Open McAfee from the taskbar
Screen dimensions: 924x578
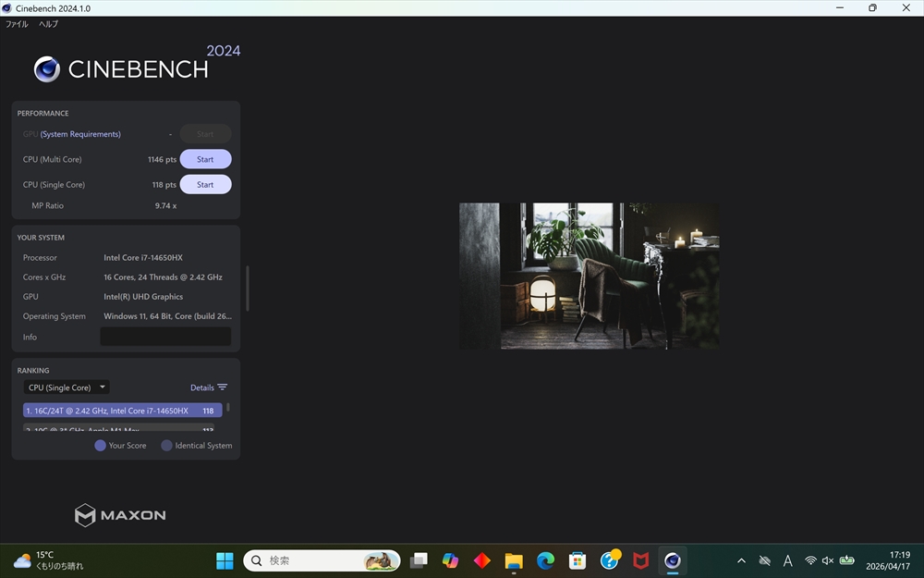pyautogui.click(x=641, y=560)
